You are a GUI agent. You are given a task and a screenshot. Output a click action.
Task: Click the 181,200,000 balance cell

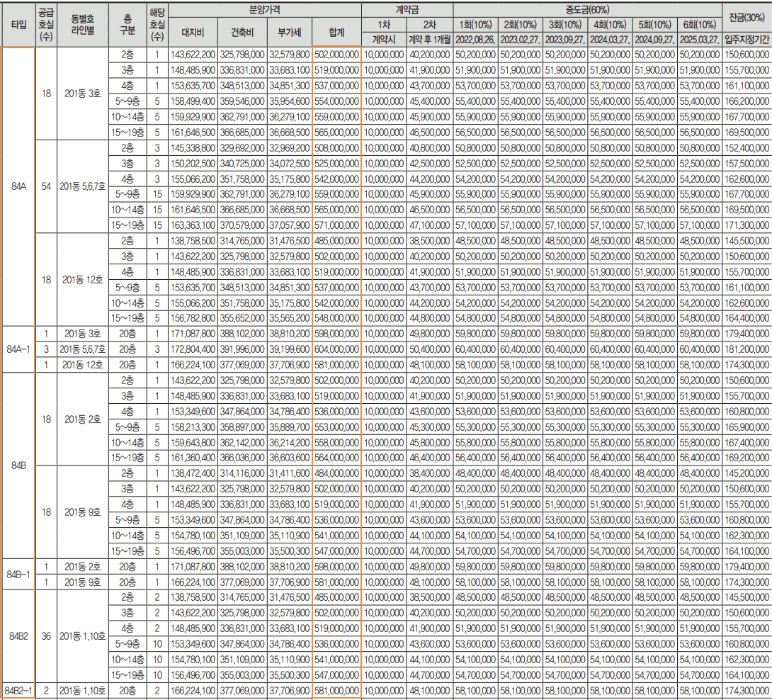point(747,349)
